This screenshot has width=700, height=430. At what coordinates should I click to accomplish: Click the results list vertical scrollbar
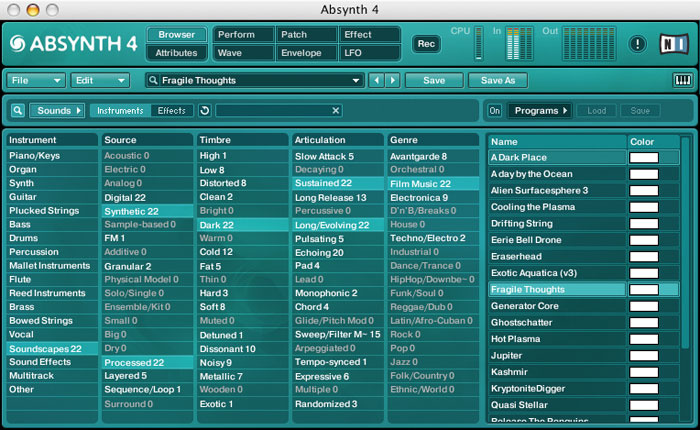coord(685,243)
